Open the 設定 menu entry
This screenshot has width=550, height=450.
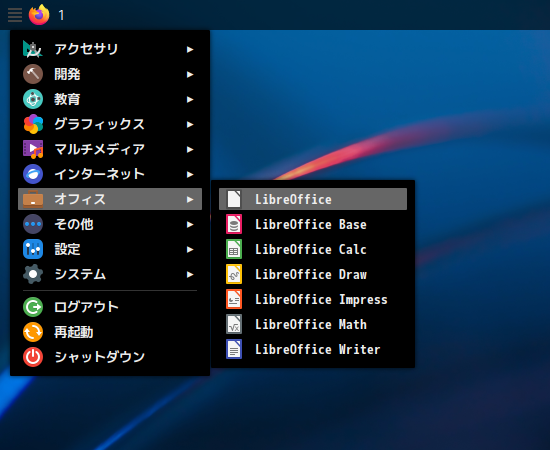pyautogui.click(x=110, y=249)
